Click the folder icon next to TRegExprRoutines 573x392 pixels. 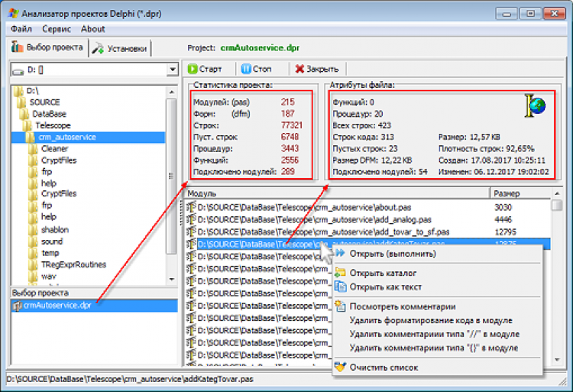[x=33, y=264]
